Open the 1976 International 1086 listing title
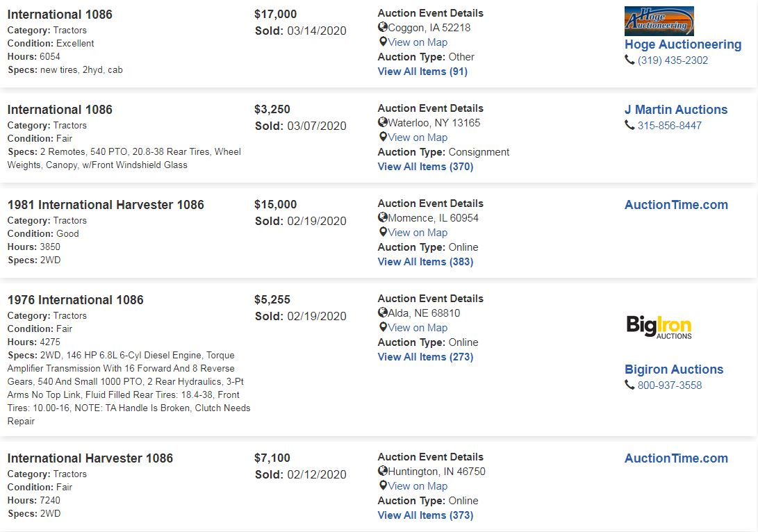The height and width of the screenshot is (532, 758). pos(76,300)
